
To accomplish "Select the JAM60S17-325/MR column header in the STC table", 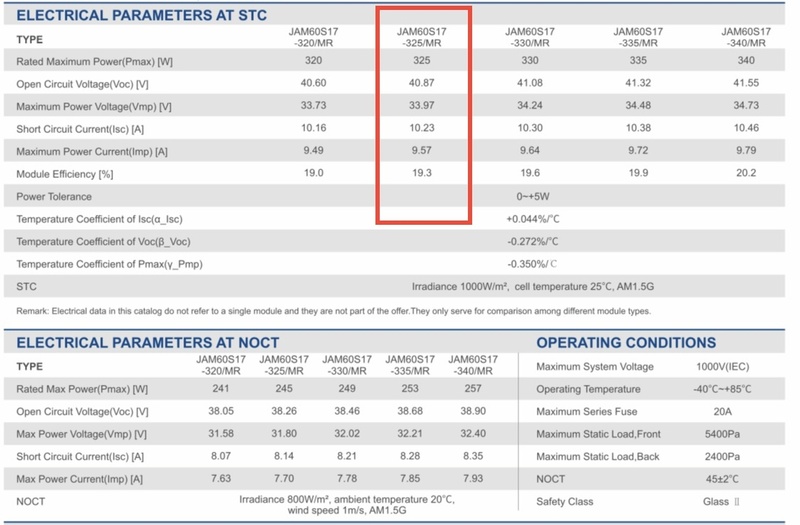I will [x=421, y=38].
